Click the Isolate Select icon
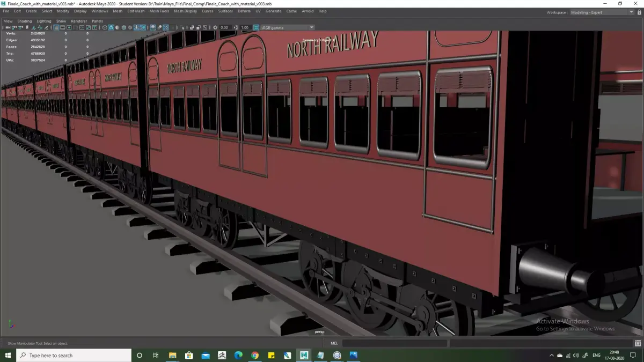Image resolution: width=644 pixels, height=362 pixels. 183,27
